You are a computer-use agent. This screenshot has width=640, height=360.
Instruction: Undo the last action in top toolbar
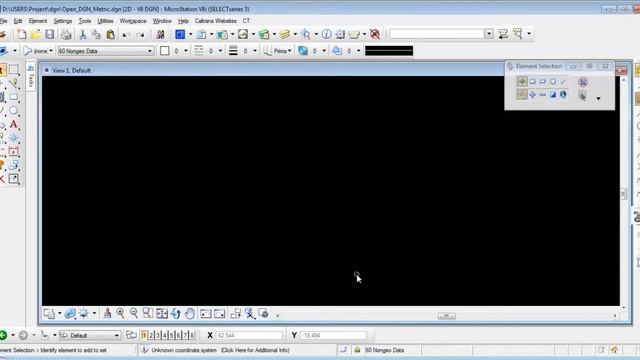(x=126, y=35)
